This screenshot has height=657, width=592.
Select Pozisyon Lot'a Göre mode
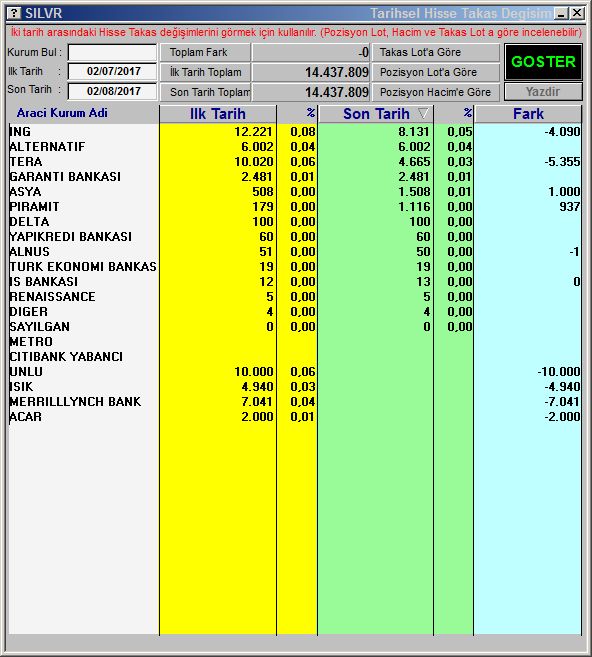click(x=436, y=72)
